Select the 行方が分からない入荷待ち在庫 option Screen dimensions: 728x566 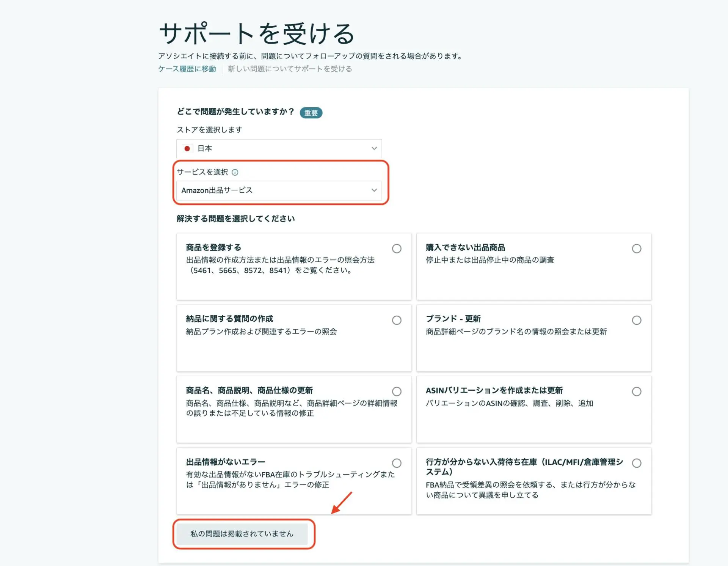point(637,463)
